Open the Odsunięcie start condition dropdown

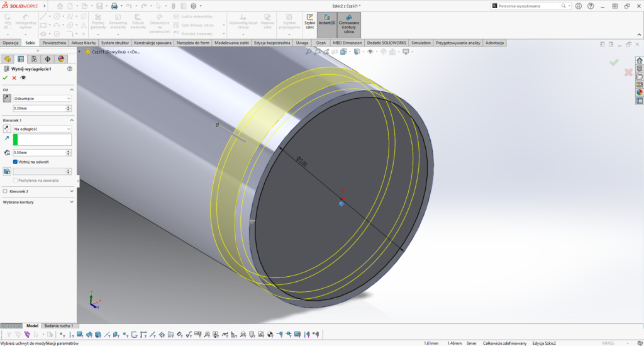coord(42,98)
